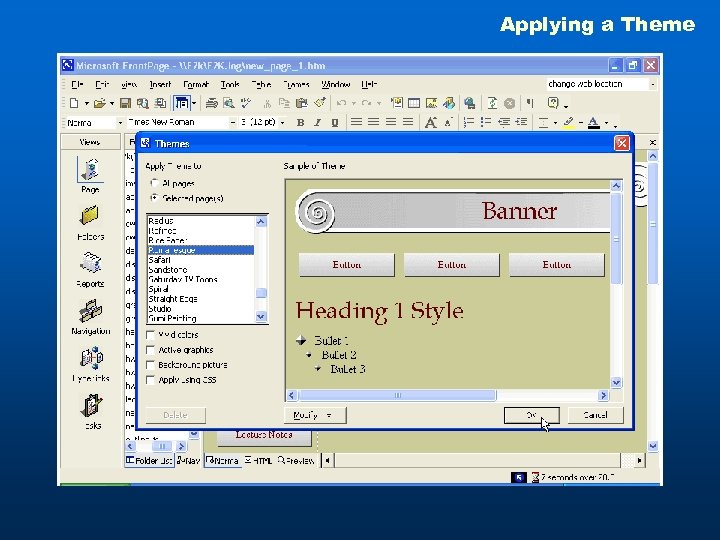Click the Paste clipboard icon
The height and width of the screenshot is (540, 720).
coord(302,103)
